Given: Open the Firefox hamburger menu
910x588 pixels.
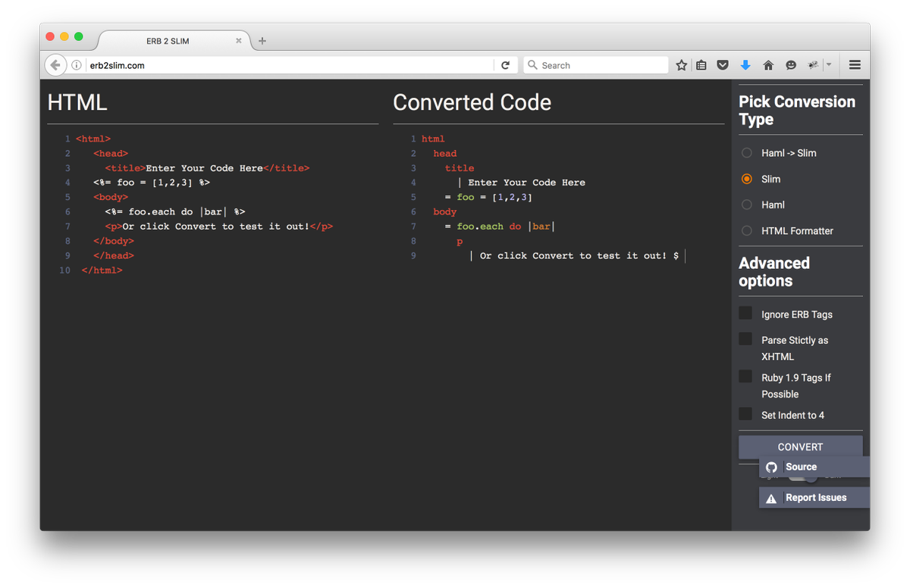Looking at the screenshot, I should point(855,65).
